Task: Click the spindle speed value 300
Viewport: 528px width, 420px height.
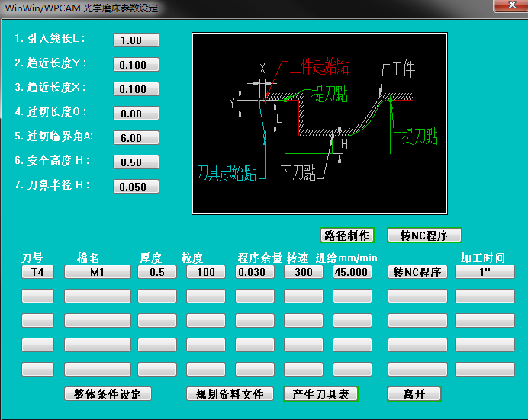Action: (304, 272)
